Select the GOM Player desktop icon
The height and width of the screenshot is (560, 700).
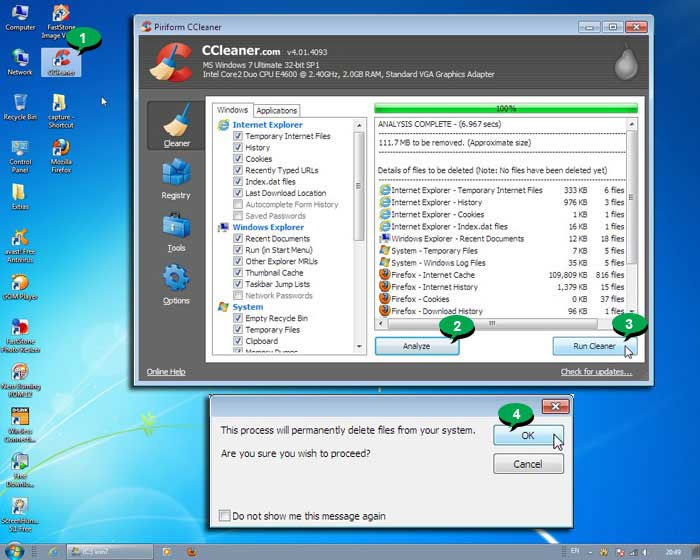tap(20, 287)
